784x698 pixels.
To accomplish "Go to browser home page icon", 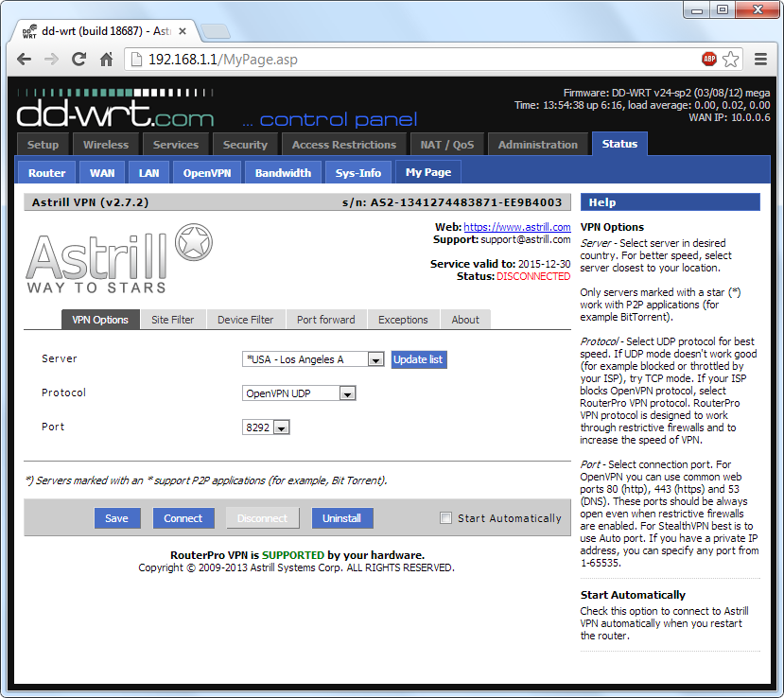I will pos(106,60).
